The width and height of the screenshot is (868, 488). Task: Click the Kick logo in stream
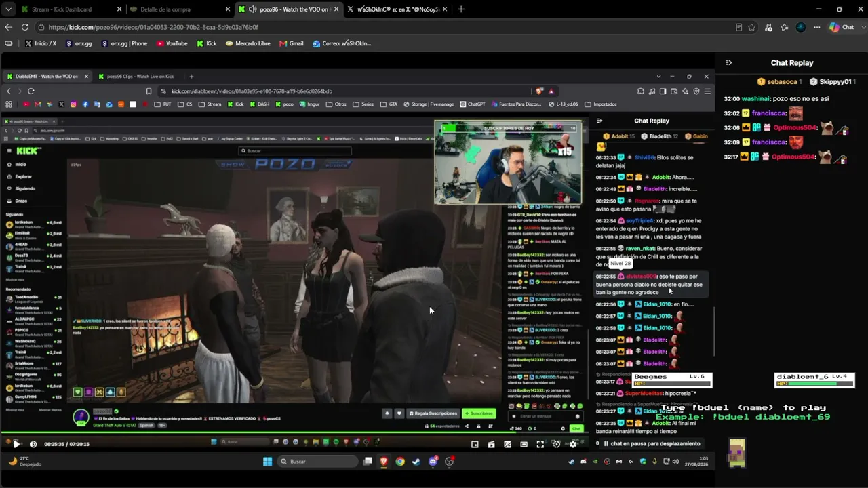pos(28,150)
